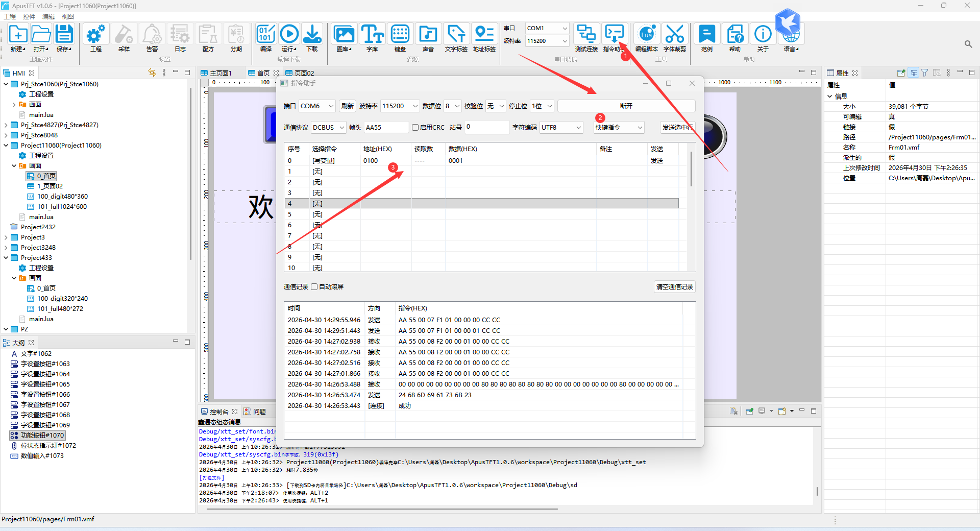Click the 帧头 input field containing AA55
The image size is (980, 531).
386,128
